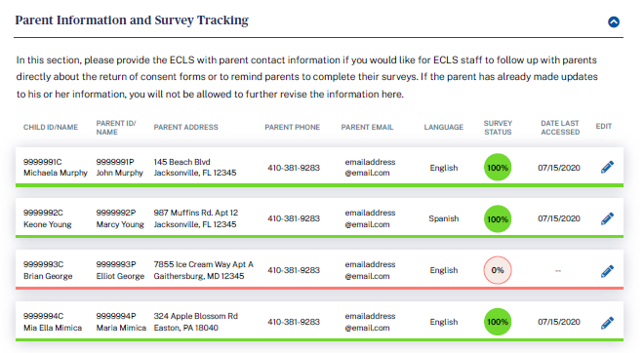Select the Child ID/Name column header

tap(51, 127)
